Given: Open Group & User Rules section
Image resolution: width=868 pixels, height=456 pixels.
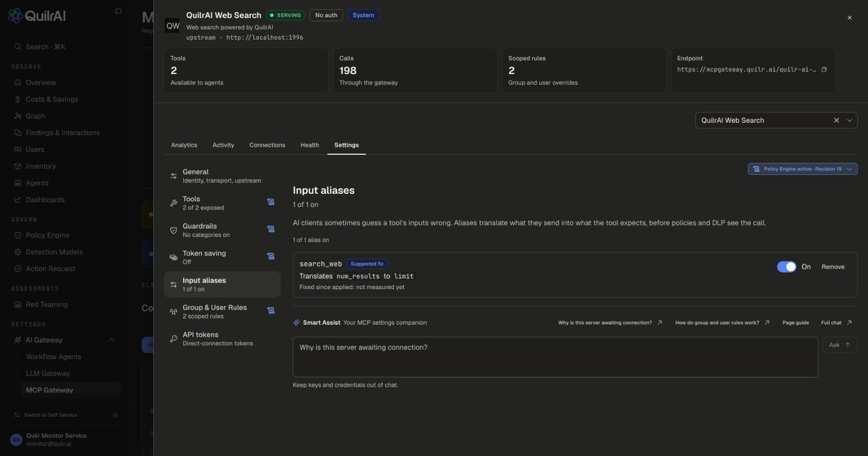Looking at the screenshot, I should click(x=222, y=311).
